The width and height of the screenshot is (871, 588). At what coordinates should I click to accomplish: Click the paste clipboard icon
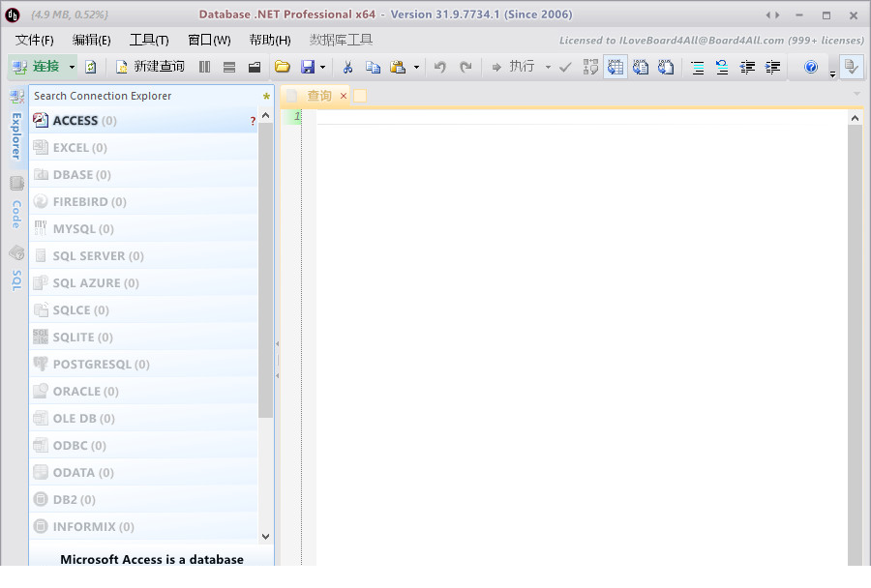click(398, 67)
